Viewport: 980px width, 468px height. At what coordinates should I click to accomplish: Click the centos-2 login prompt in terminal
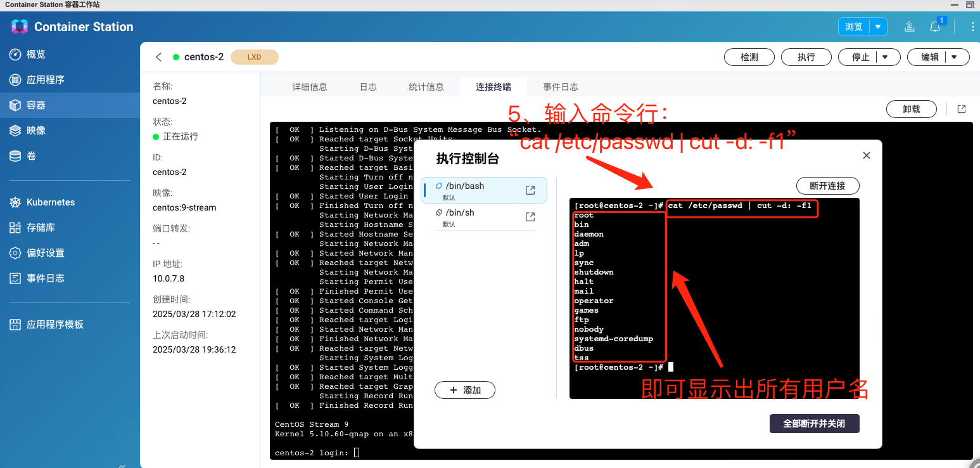(317, 453)
